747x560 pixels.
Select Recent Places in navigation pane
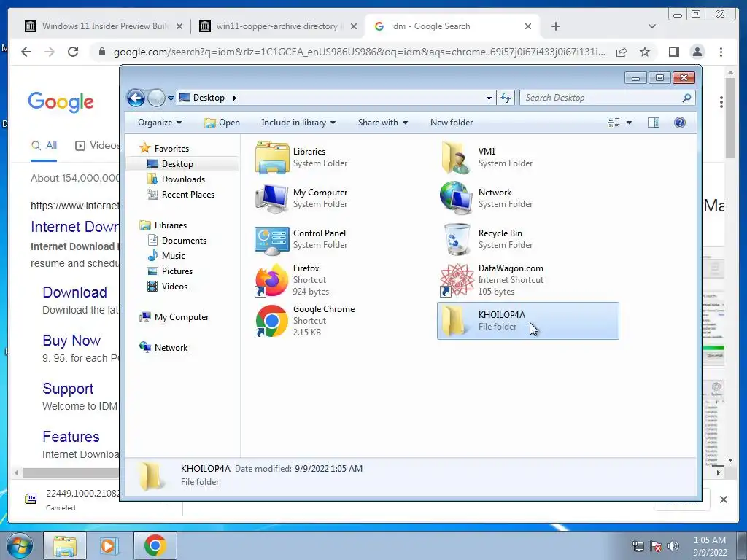tap(187, 194)
